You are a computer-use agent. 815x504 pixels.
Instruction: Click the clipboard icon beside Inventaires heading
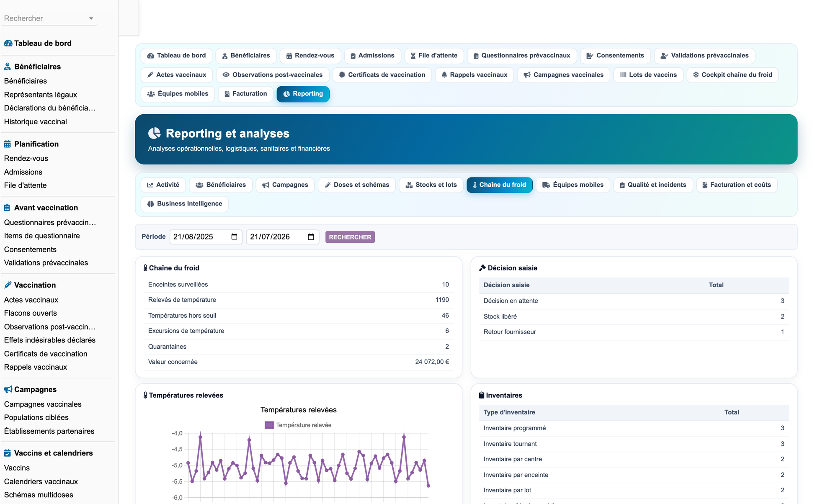(x=482, y=395)
